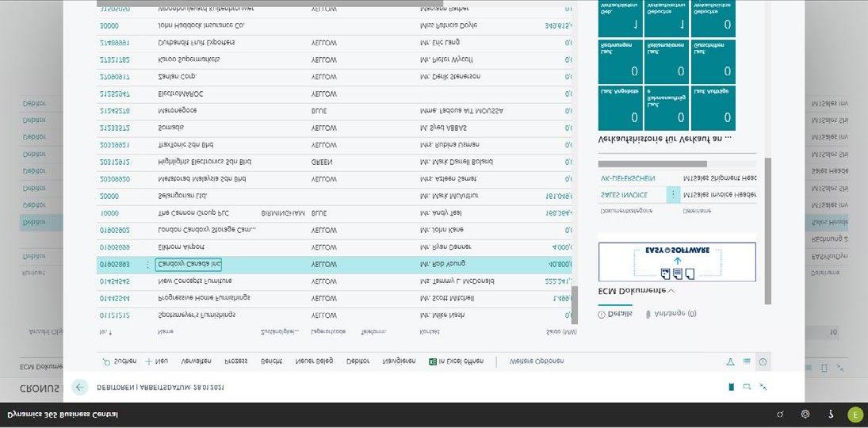Image resolution: width=868 pixels, height=428 pixels.
Task: Open the Telefonnr. column header menu
Action: [374, 331]
